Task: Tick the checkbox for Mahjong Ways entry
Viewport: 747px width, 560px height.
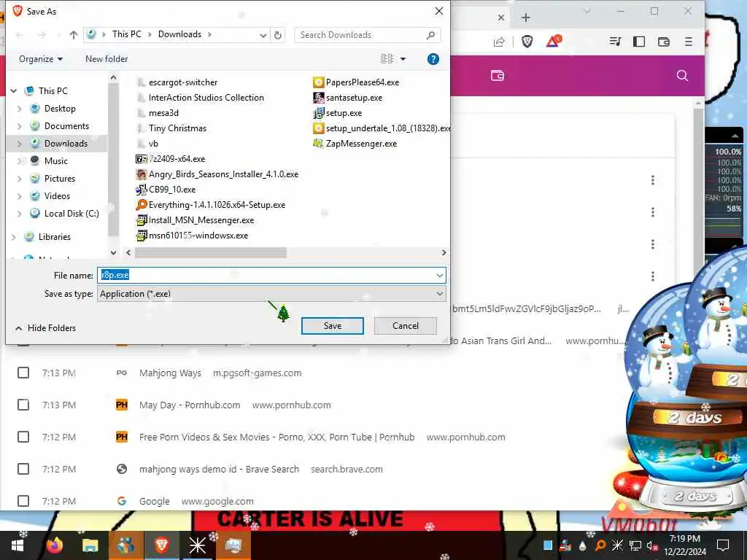Action: pyautogui.click(x=23, y=373)
